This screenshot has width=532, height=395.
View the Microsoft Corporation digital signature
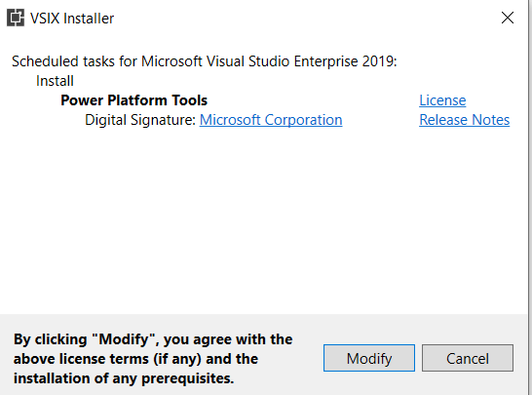click(271, 120)
